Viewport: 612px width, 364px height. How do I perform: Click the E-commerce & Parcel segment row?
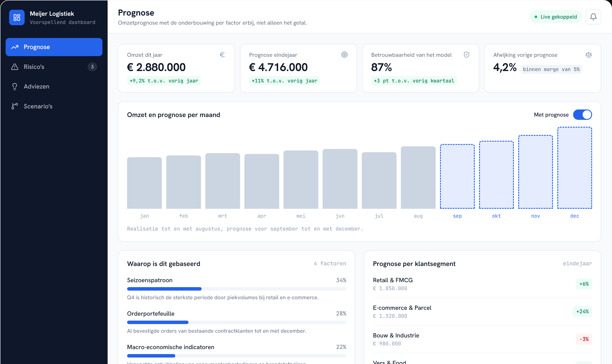click(482, 312)
